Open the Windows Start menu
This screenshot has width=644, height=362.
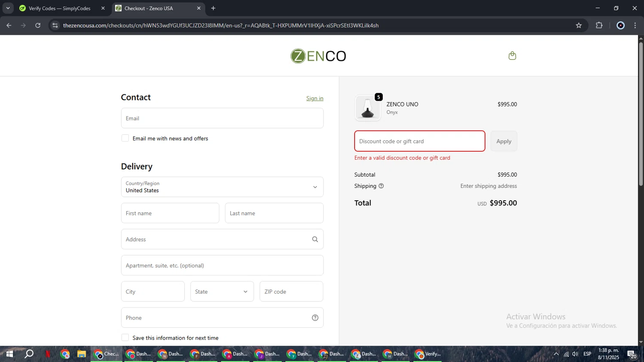9,354
